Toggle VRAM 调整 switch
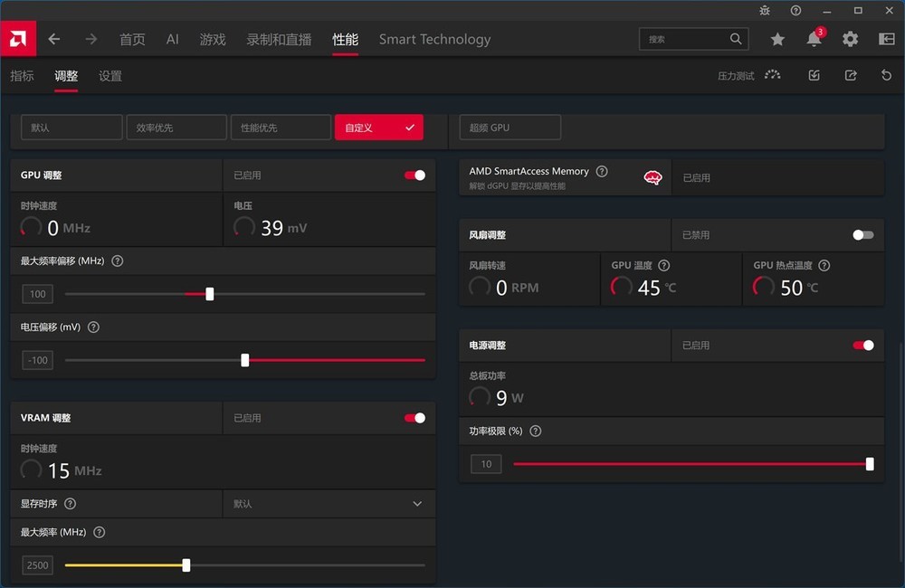 (x=415, y=418)
